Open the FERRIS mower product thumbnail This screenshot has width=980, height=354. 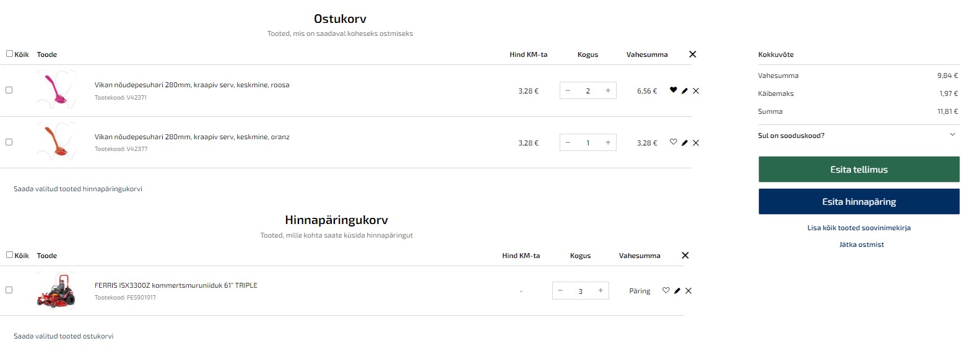pyautogui.click(x=56, y=290)
